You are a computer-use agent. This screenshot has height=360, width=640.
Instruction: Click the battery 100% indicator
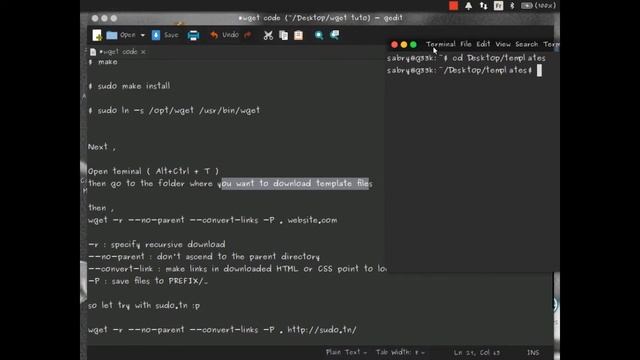tap(538, 6)
